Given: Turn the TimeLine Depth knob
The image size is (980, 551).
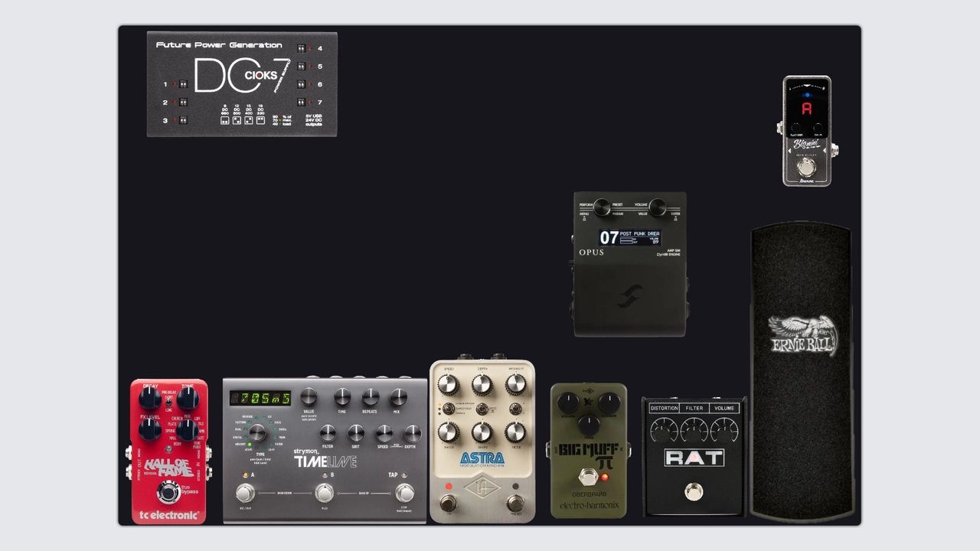Looking at the screenshot, I should point(412,432).
